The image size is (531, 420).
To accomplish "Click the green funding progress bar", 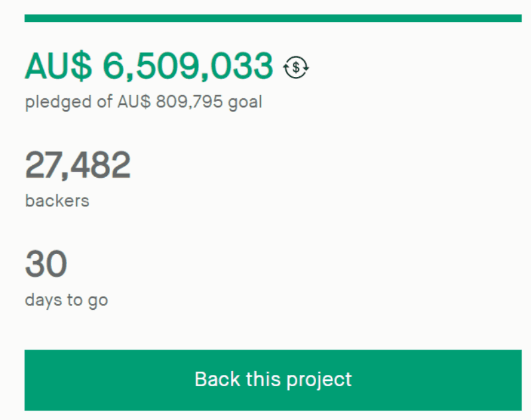I will (x=273, y=18).
